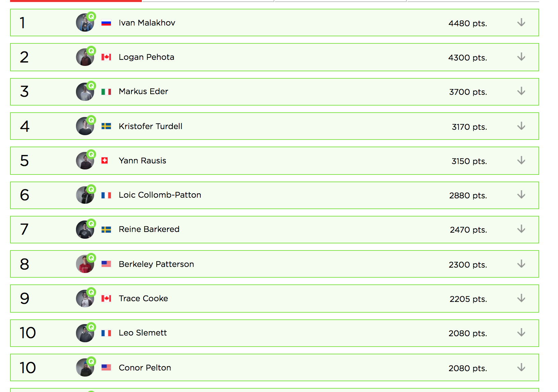Expand Markus Eder's results using the arrow
The width and height of the screenshot is (558, 392).
point(521,91)
